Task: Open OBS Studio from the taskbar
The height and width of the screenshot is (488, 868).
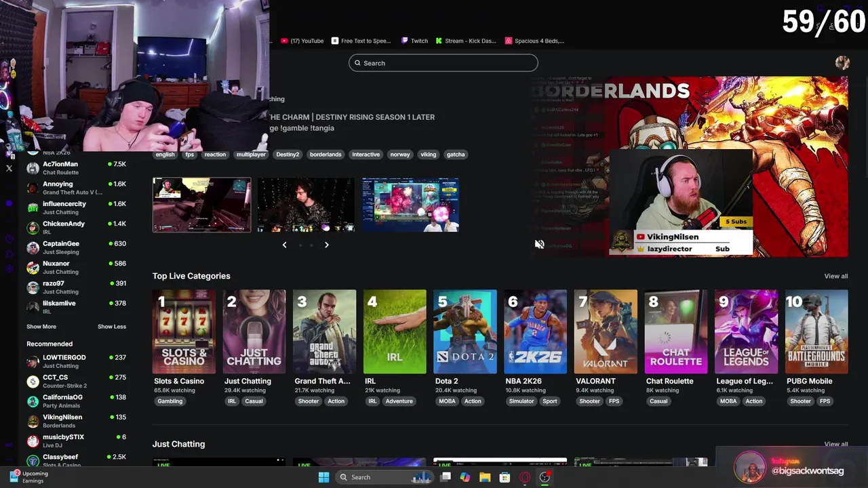Action: click(x=545, y=477)
